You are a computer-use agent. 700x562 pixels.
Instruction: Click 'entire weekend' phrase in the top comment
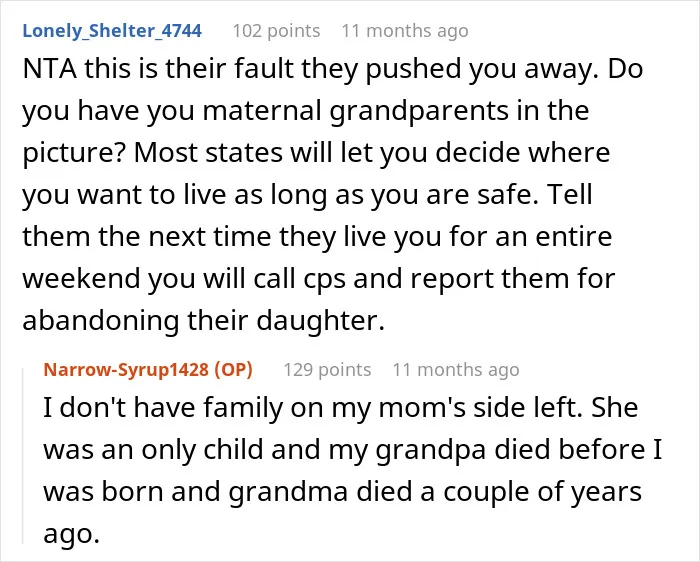pyautogui.click(x=317, y=258)
